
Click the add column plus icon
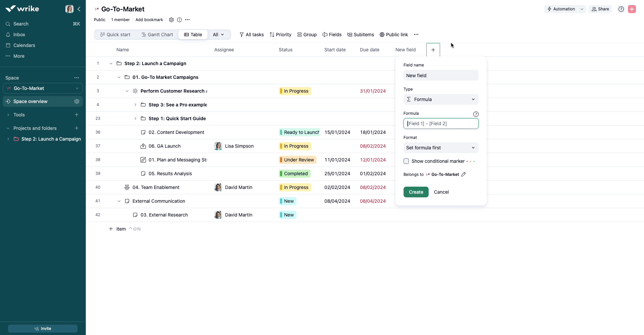tap(433, 50)
